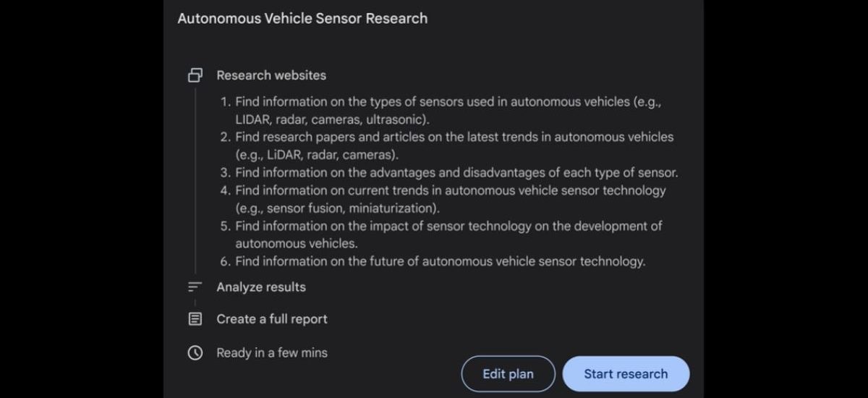Click the Autonomous Vehicle Sensor Research title
The image size is (868, 398).
point(302,19)
